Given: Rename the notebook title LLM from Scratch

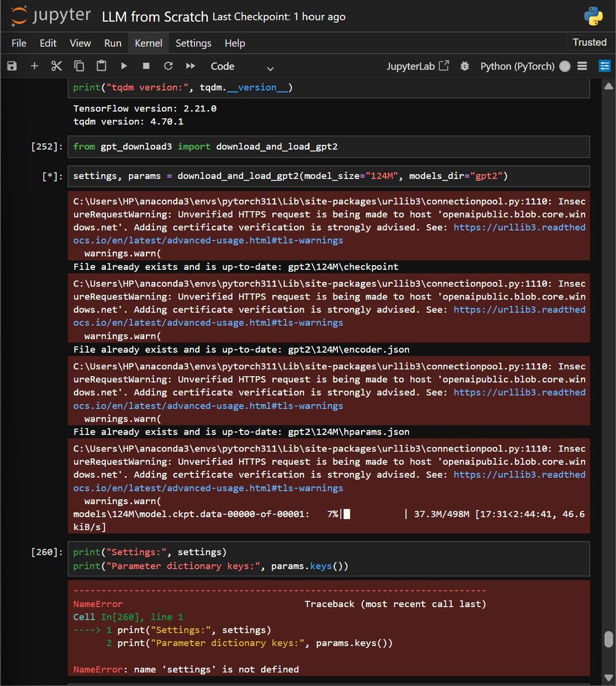Looking at the screenshot, I should (155, 17).
